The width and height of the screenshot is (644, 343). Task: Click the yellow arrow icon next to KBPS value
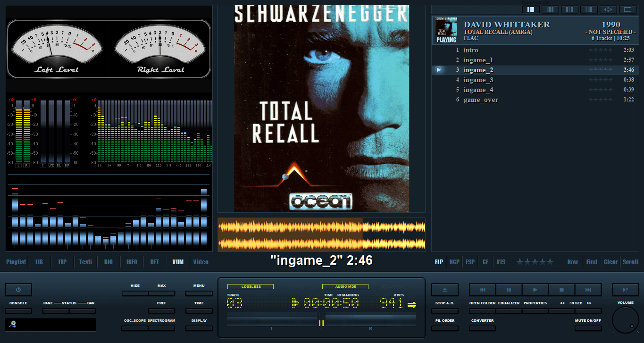pos(412,305)
